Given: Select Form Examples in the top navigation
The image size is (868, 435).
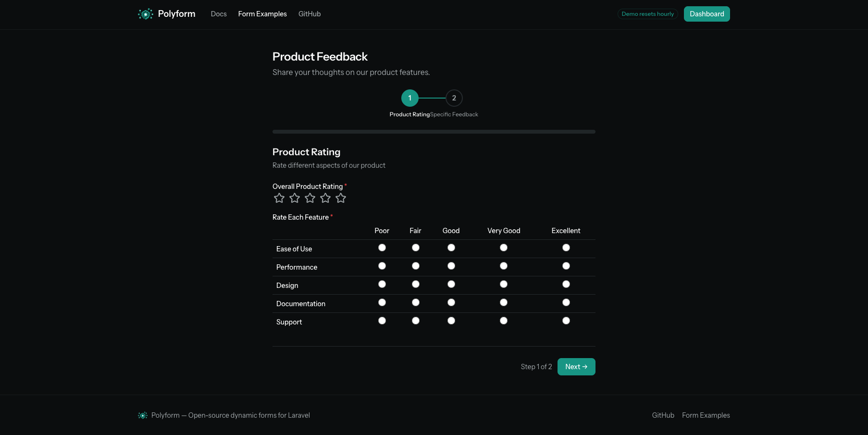Looking at the screenshot, I should tap(262, 14).
